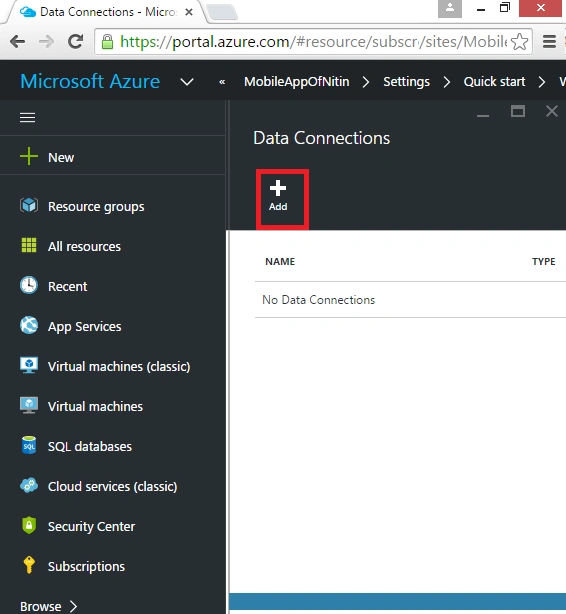Toggle the hamburger sidebar collapse menu

pos(27,117)
